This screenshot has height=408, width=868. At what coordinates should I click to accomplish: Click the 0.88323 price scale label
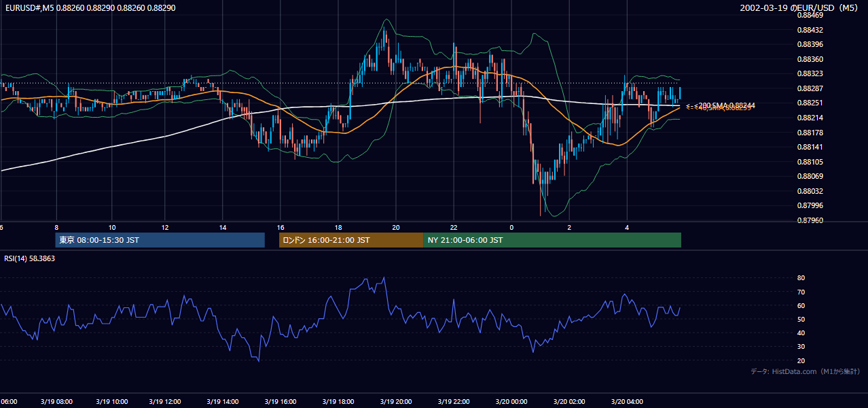[810, 73]
